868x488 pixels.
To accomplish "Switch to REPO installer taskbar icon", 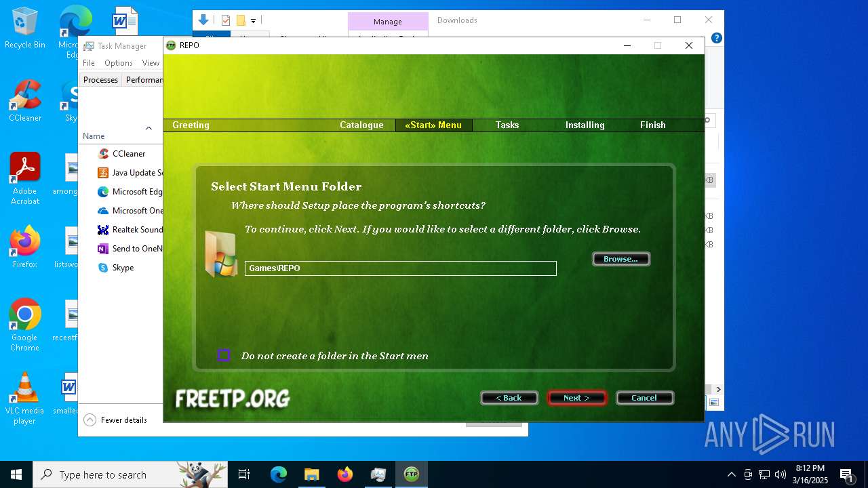I will coord(412,474).
